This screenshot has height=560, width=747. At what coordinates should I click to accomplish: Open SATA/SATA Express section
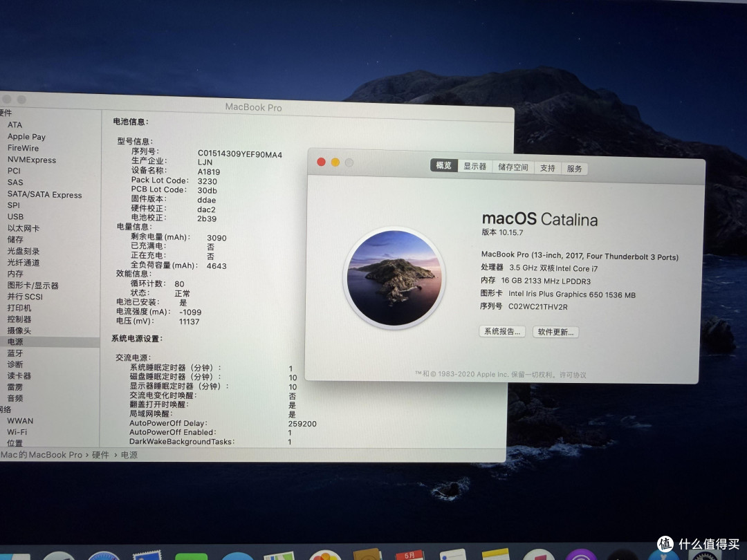[x=44, y=195]
